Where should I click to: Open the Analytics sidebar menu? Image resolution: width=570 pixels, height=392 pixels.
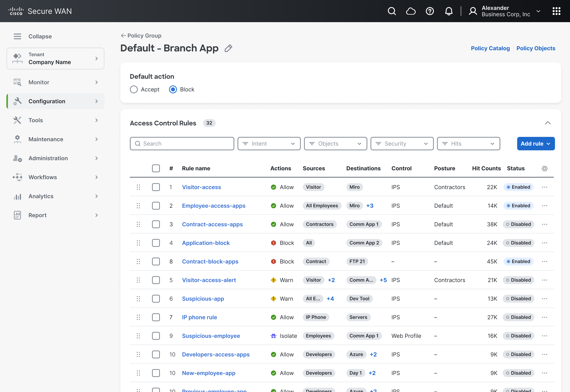(x=56, y=196)
